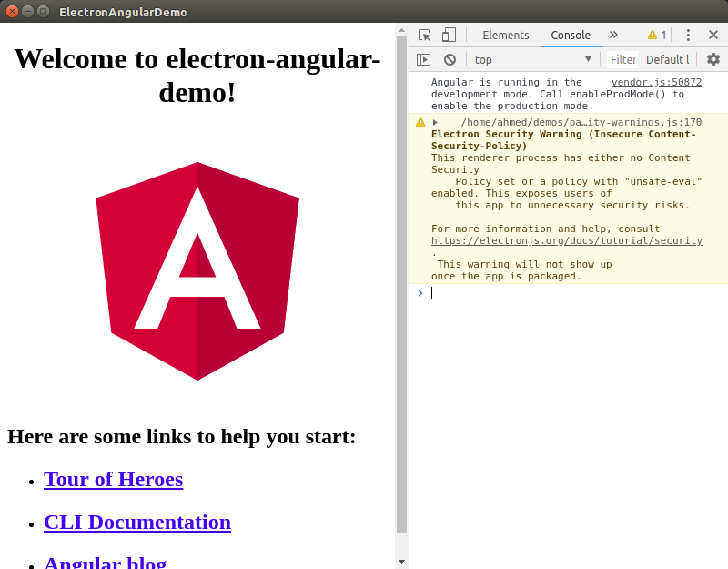Click the console Filter input field

click(x=622, y=60)
